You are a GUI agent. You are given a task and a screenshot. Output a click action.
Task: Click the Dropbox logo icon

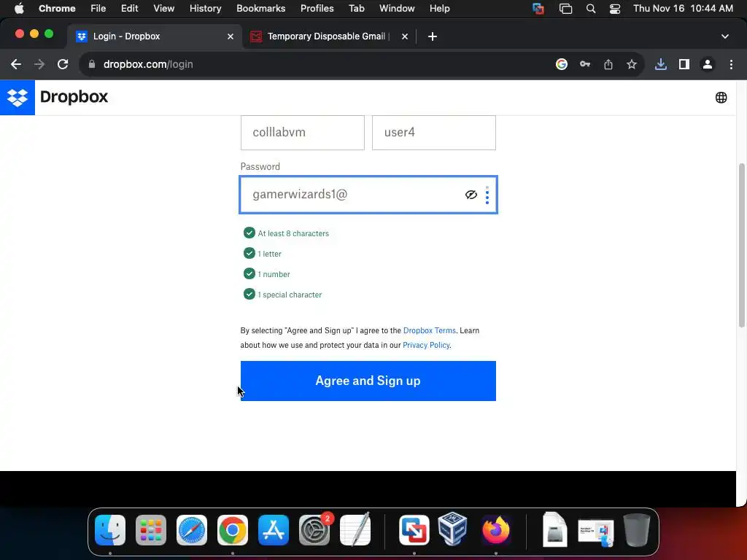pos(18,98)
